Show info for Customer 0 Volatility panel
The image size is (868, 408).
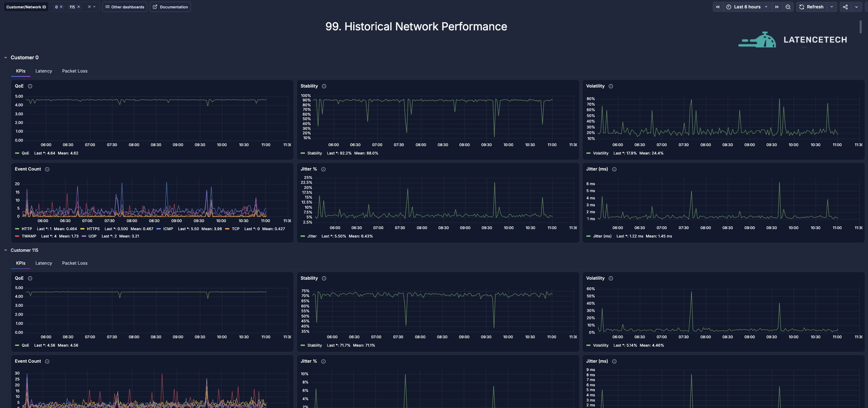[611, 86]
